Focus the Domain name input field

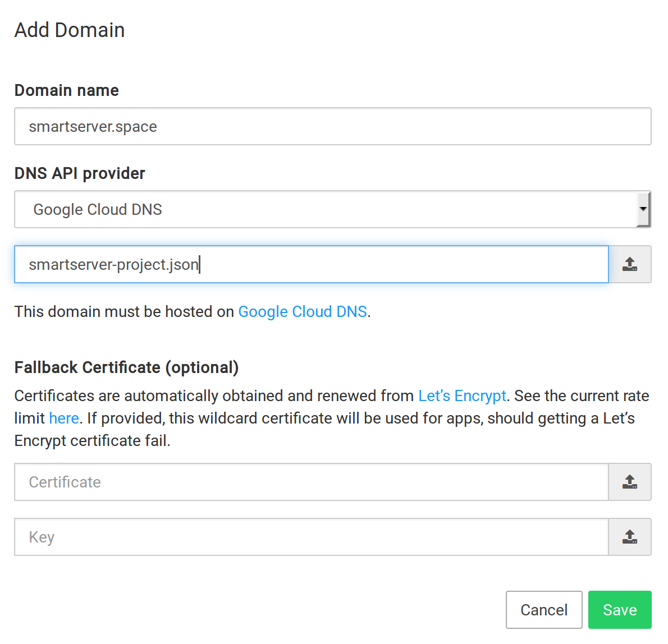coord(332,126)
